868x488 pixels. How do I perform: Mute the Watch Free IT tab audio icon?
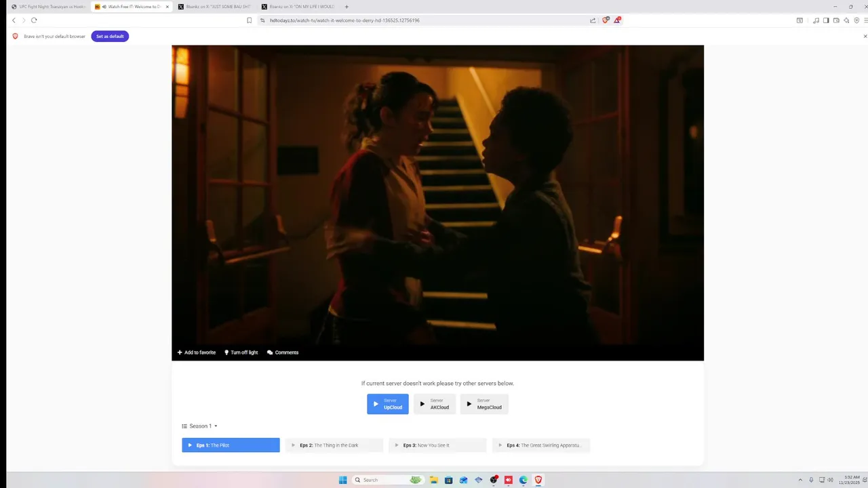click(x=104, y=7)
